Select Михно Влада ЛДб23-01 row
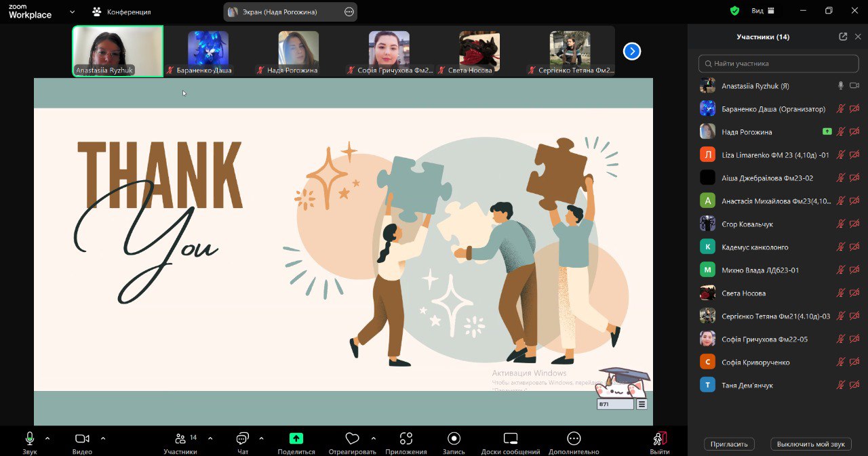The width and height of the screenshot is (868, 456). [778, 270]
